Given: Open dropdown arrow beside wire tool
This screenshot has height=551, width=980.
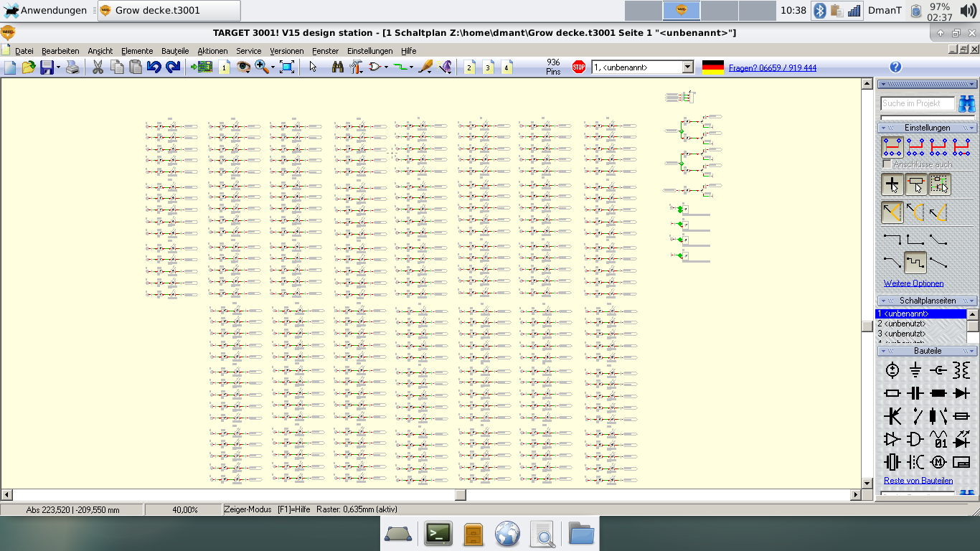Looking at the screenshot, I should tap(412, 67).
